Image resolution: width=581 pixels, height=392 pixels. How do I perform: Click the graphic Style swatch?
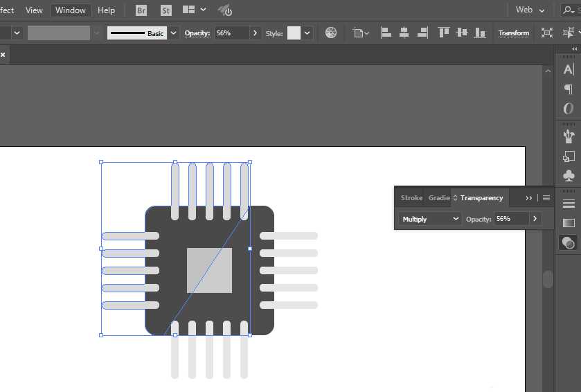[294, 33]
